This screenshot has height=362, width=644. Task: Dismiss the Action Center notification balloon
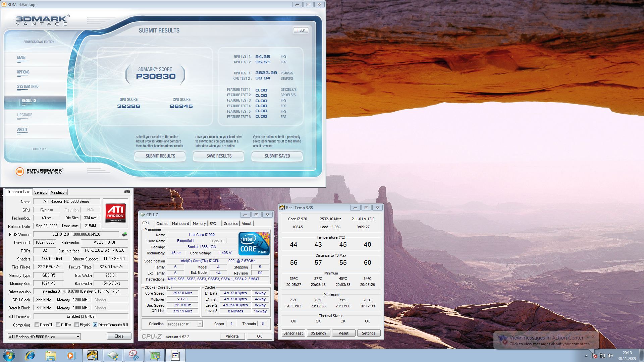click(593, 336)
